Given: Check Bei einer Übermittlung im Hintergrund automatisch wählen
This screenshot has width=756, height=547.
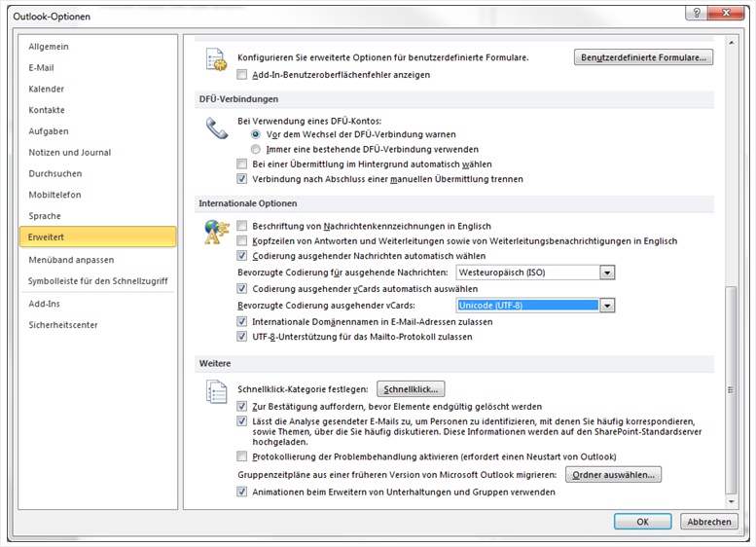Looking at the screenshot, I should click(x=242, y=164).
